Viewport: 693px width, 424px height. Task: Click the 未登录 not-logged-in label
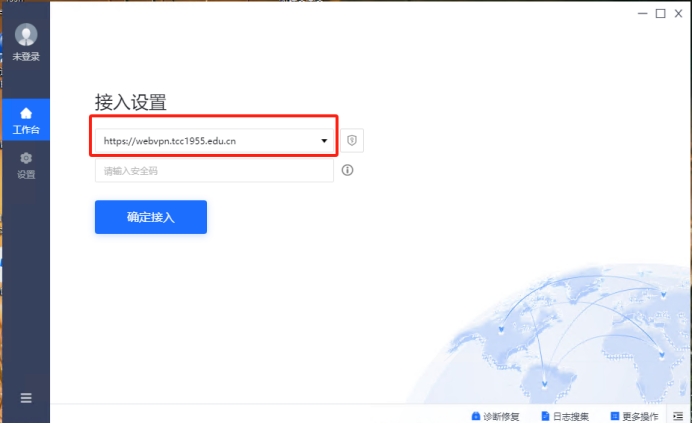click(26, 58)
